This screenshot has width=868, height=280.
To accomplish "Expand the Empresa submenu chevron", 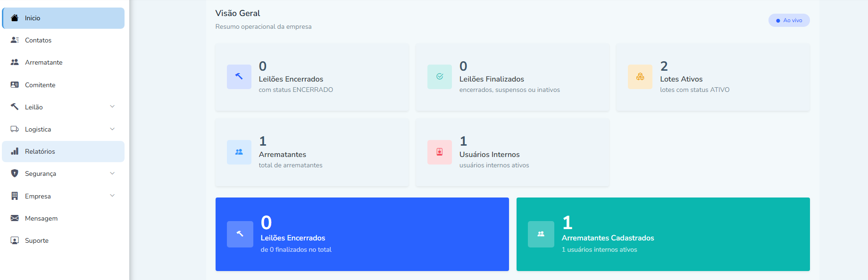I will pyautogui.click(x=112, y=195).
